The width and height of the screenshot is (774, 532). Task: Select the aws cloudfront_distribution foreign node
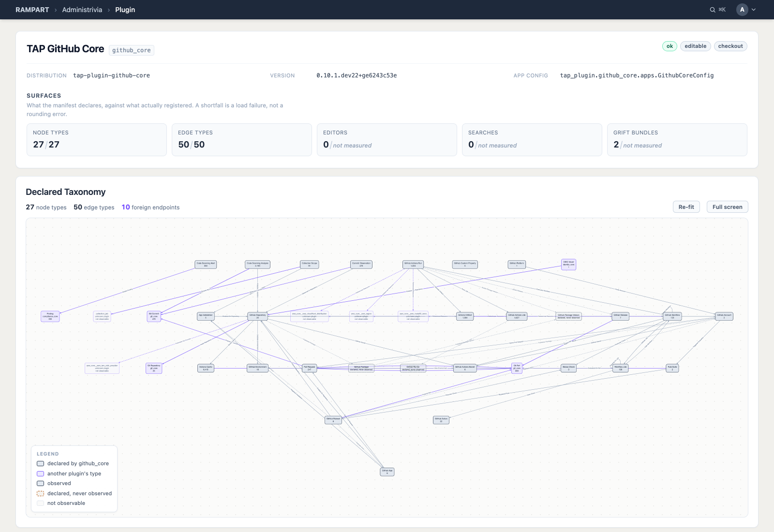[310, 316]
